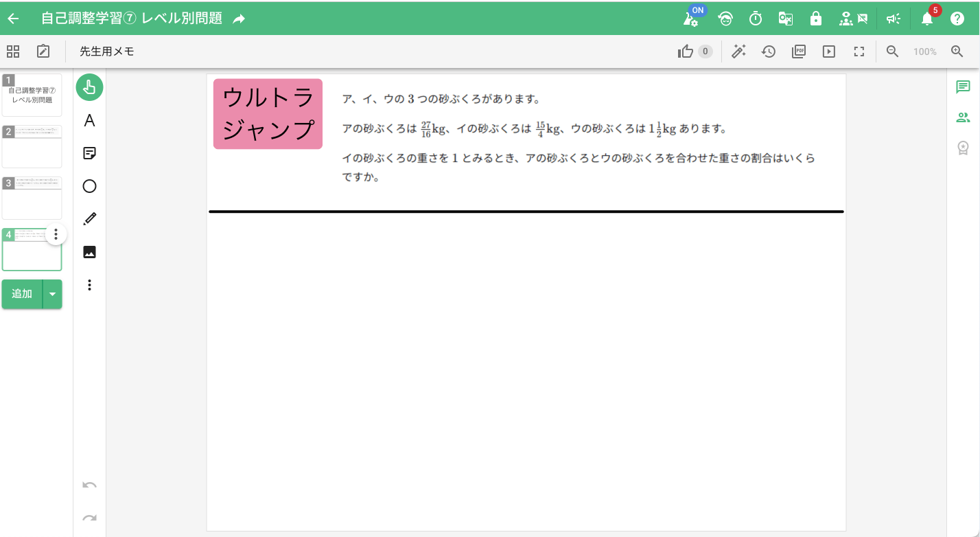This screenshot has width=980, height=537.
Task: Open more options for page 4
Action: pyautogui.click(x=56, y=235)
